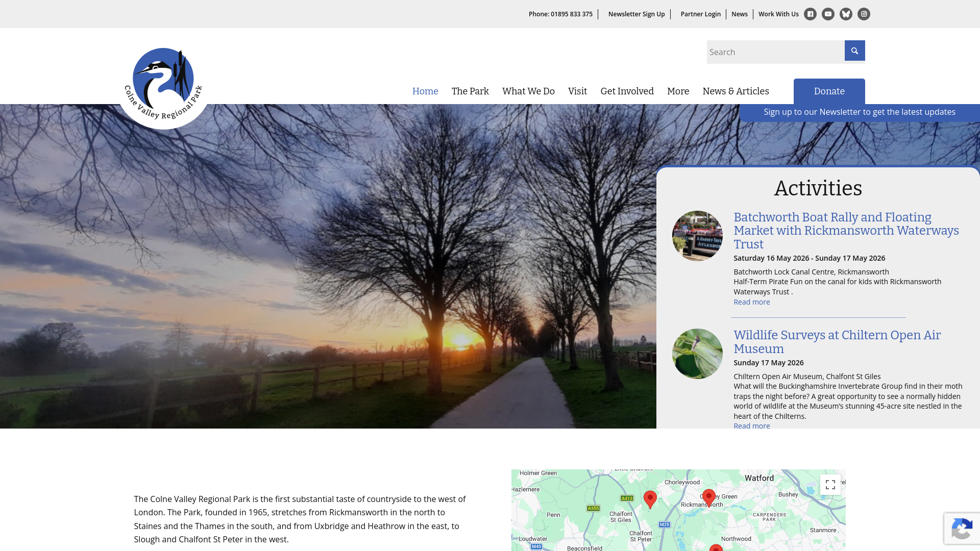Viewport: 980px width, 551px height.
Task: Click the Wildlife Surveys butterfly thumbnail
Action: pos(697,354)
